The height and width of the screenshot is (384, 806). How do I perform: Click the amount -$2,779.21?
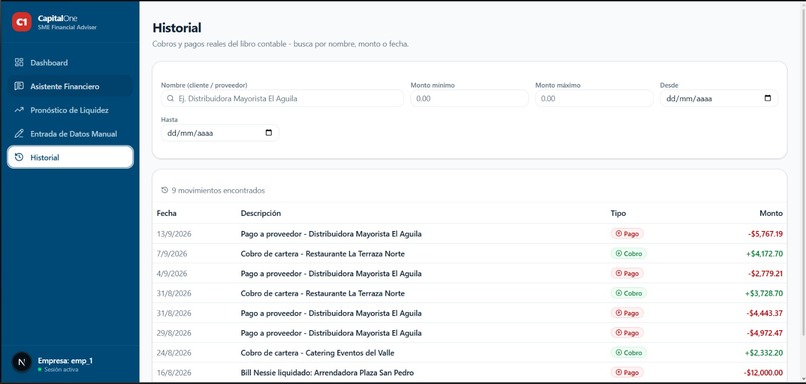[765, 273]
